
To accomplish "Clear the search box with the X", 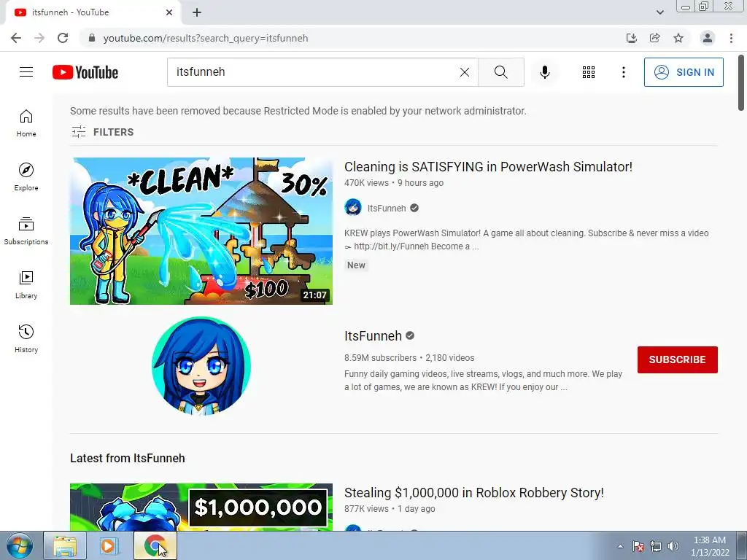I will tap(465, 72).
